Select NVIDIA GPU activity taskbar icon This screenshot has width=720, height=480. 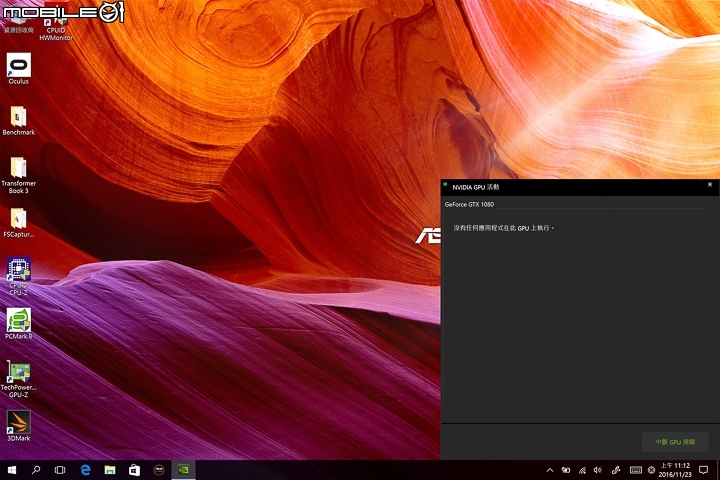(183, 470)
